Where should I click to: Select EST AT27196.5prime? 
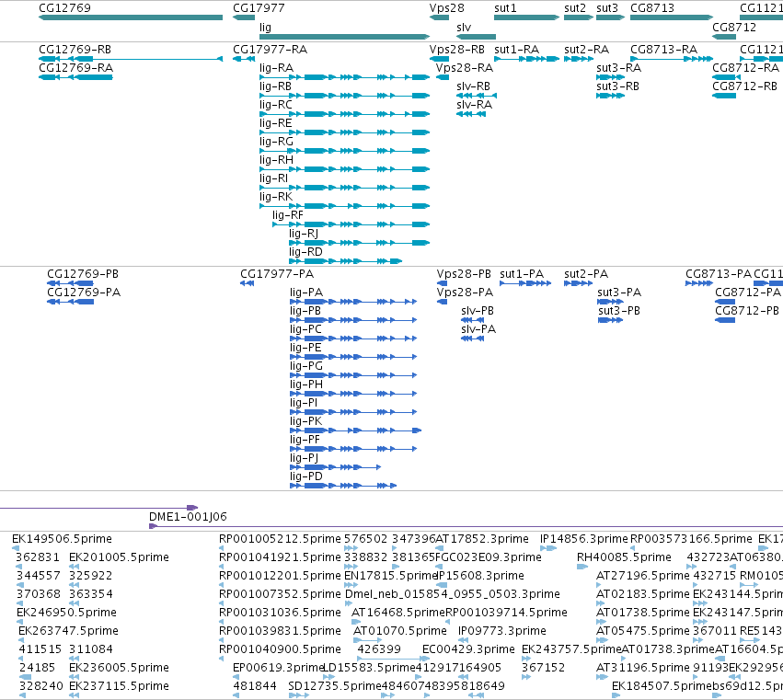coord(642,576)
